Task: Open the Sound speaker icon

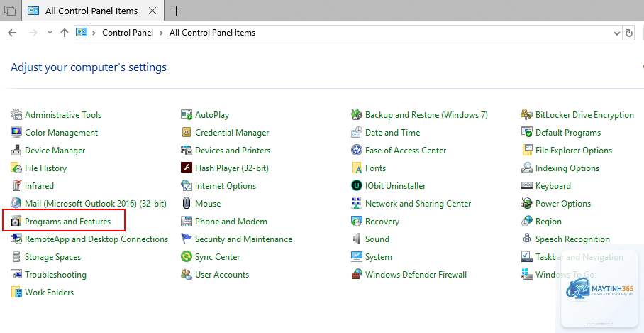Action: (357, 239)
